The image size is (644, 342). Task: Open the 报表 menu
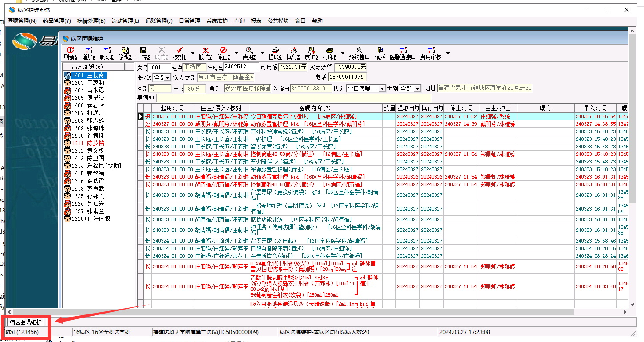pyautogui.click(x=256, y=21)
